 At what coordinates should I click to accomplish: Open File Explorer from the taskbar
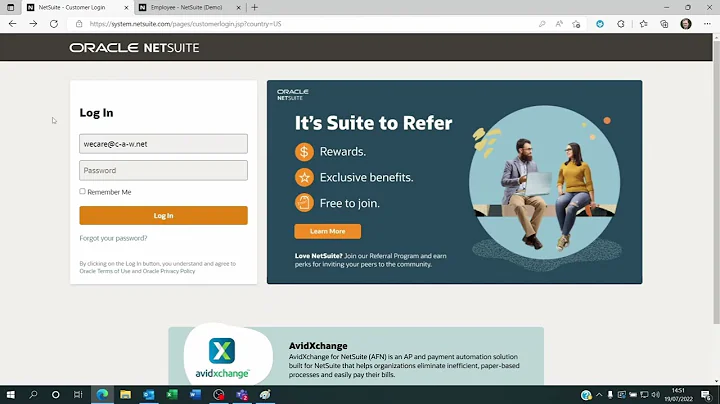point(125,394)
